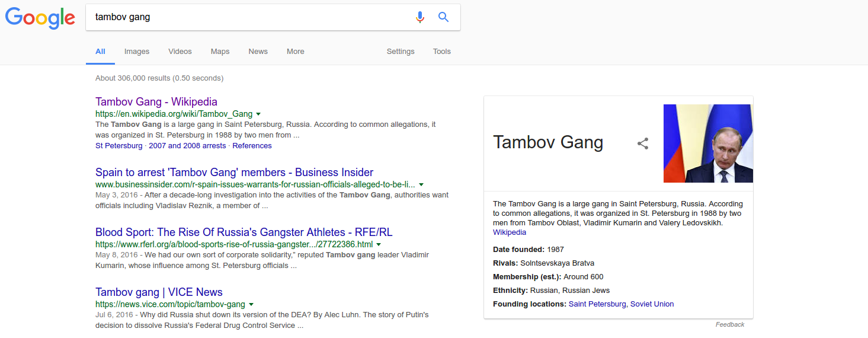Open the Soviet Union founding location link
This screenshot has height=338, width=868.
click(x=652, y=304)
